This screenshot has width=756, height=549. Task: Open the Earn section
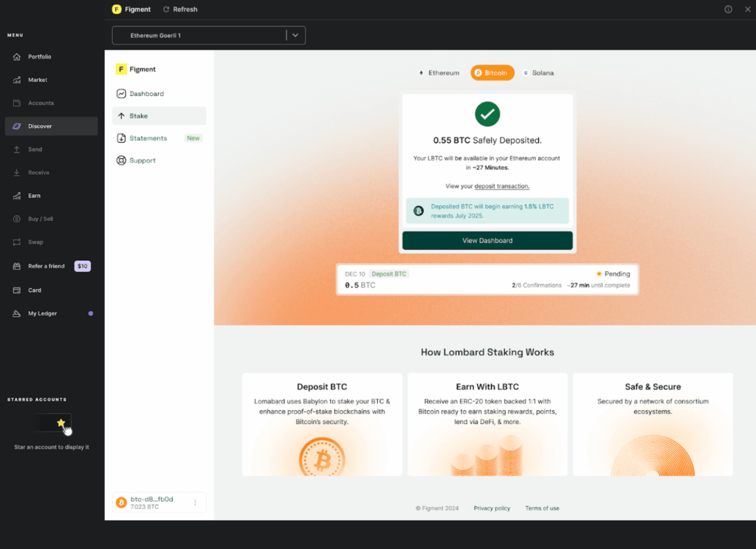(34, 195)
